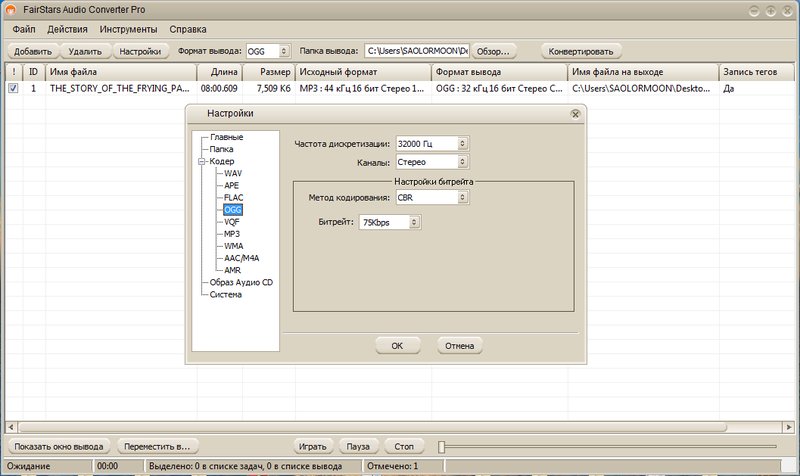Select AAC/M4A encoder in tree
The width and height of the screenshot is (800, 476).
point(241,258)
